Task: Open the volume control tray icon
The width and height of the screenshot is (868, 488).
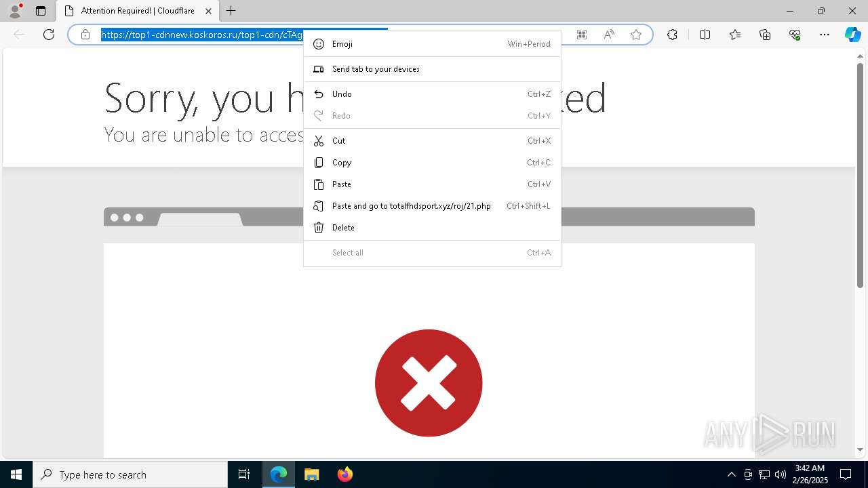Action: coord(780,474)
